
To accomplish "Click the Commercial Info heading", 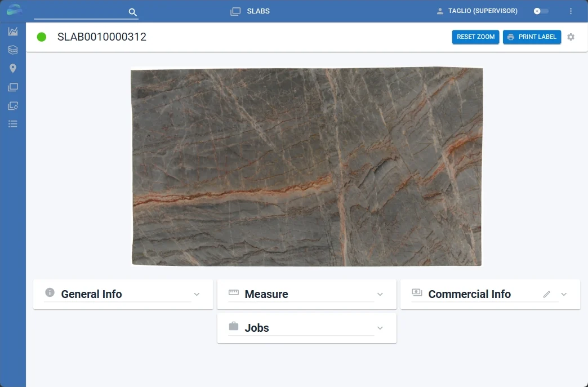I will [x=470, y=294].
